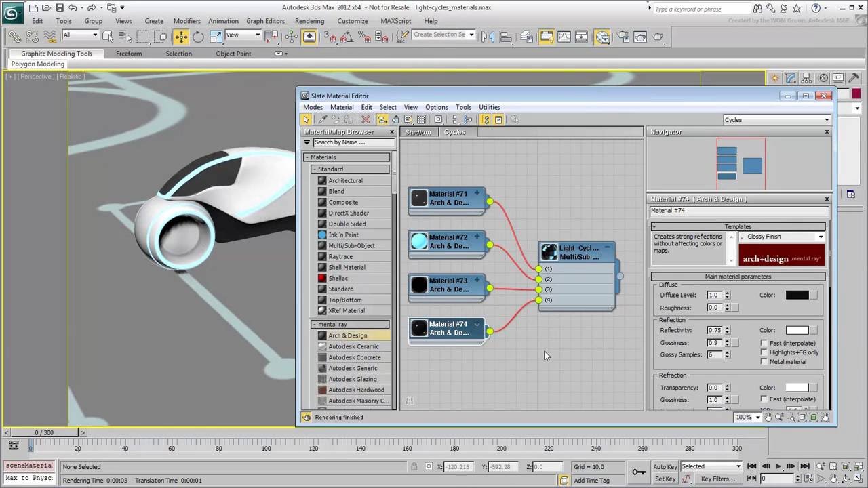Click the Diffuse color swatch

(x=797, y=295)
